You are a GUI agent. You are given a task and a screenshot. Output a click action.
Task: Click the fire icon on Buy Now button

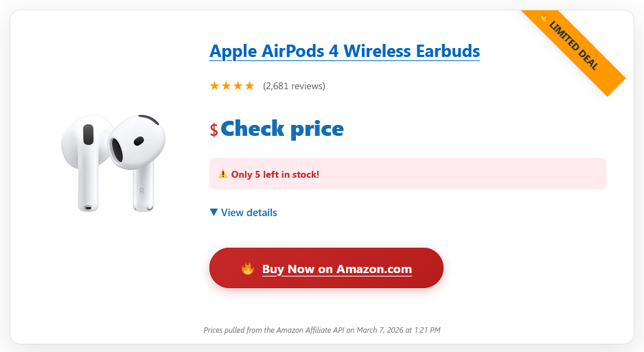(x=248, y=268)
